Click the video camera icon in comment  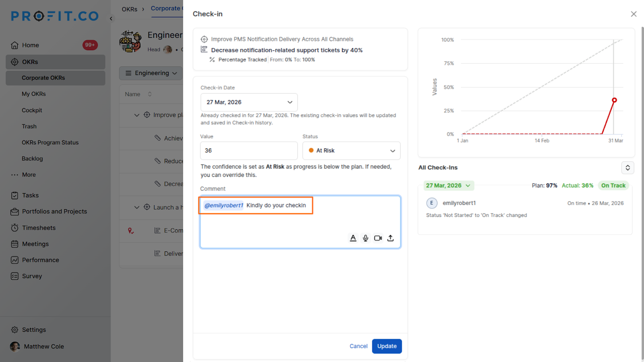378,238
